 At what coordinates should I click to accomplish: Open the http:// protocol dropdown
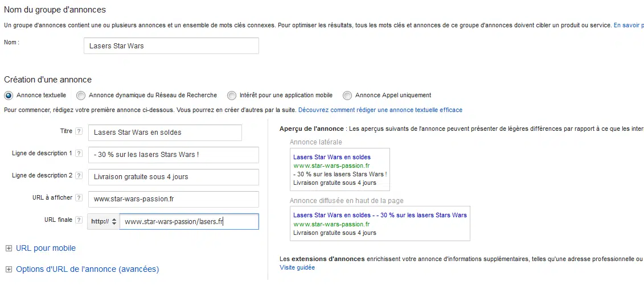tap(103, 222)
